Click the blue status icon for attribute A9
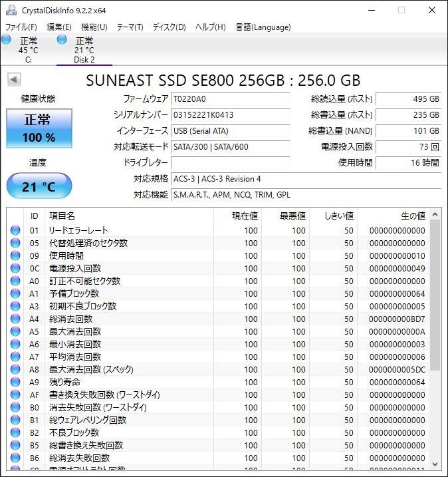 pyautogui.click(x=15, y=382)
